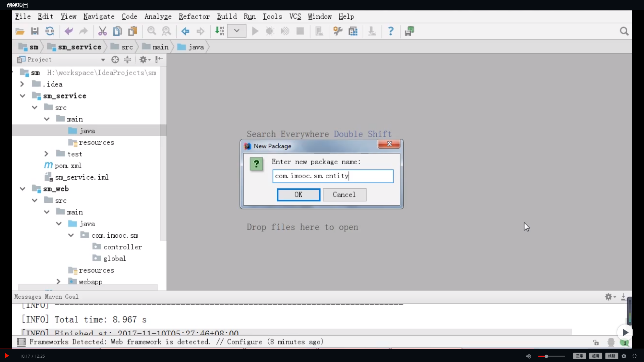Open video player settings gear
Screen dimensions: 644x362
624,356
